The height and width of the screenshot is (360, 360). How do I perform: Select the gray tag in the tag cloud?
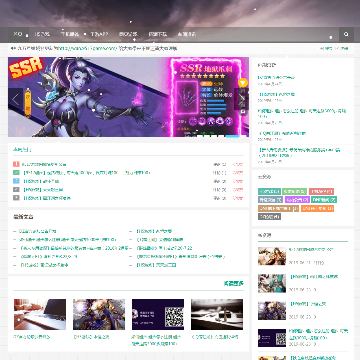click(x=269, y=217)
